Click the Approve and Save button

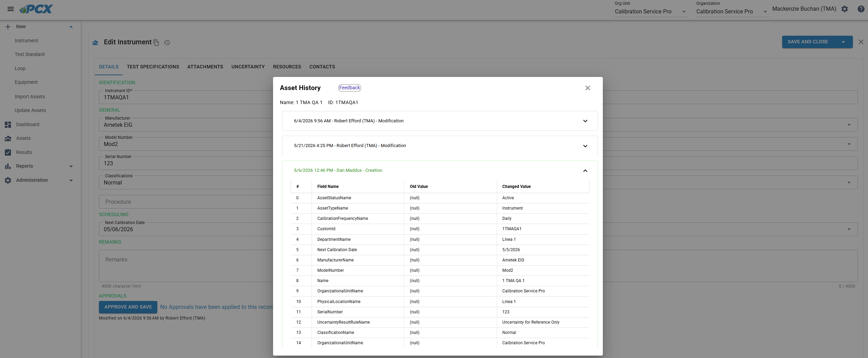128,307
